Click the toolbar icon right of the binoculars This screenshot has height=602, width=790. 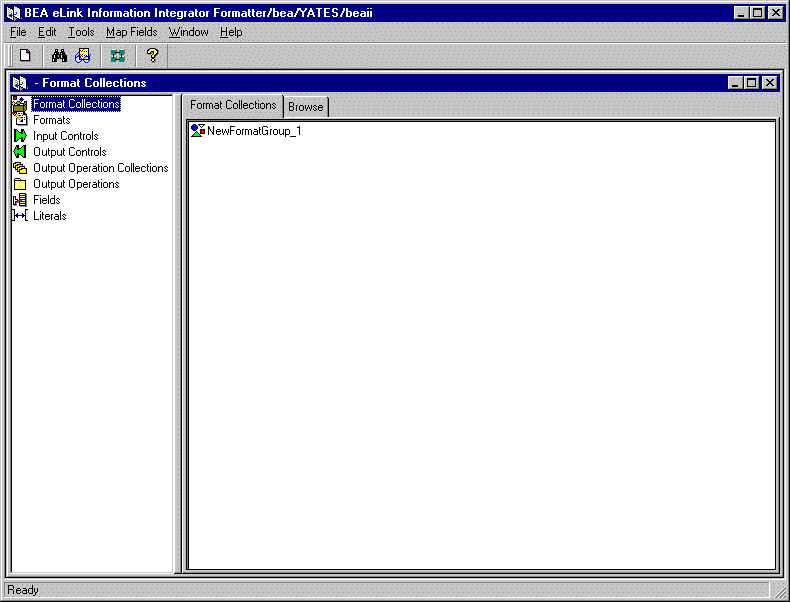[83, 55]
